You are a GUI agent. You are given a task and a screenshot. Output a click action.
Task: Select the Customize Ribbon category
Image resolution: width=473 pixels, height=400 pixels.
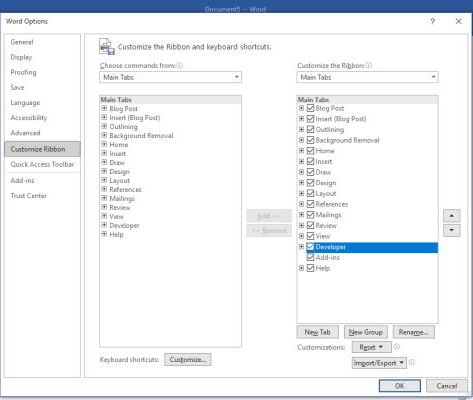pyautogui.click(x=42, y=149)
